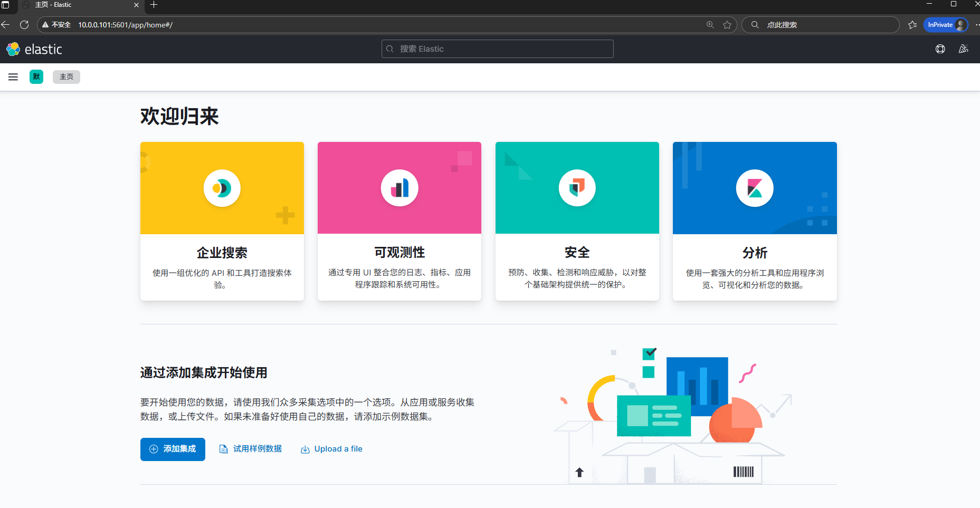The image size is (980, 508).
Task: Click the 安全 card description text
Action: (577, 279)
